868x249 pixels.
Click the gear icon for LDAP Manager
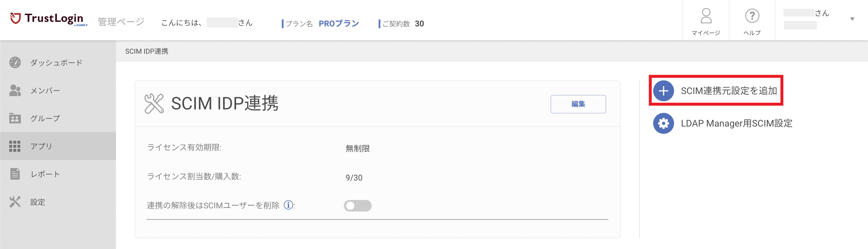tap(663, 123)
